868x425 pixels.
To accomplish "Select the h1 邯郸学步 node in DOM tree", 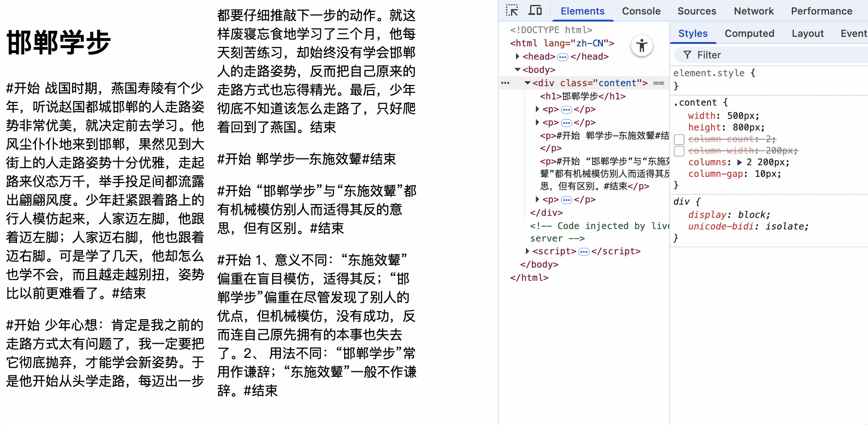I will pyautogui.click(x=583, y=96).
